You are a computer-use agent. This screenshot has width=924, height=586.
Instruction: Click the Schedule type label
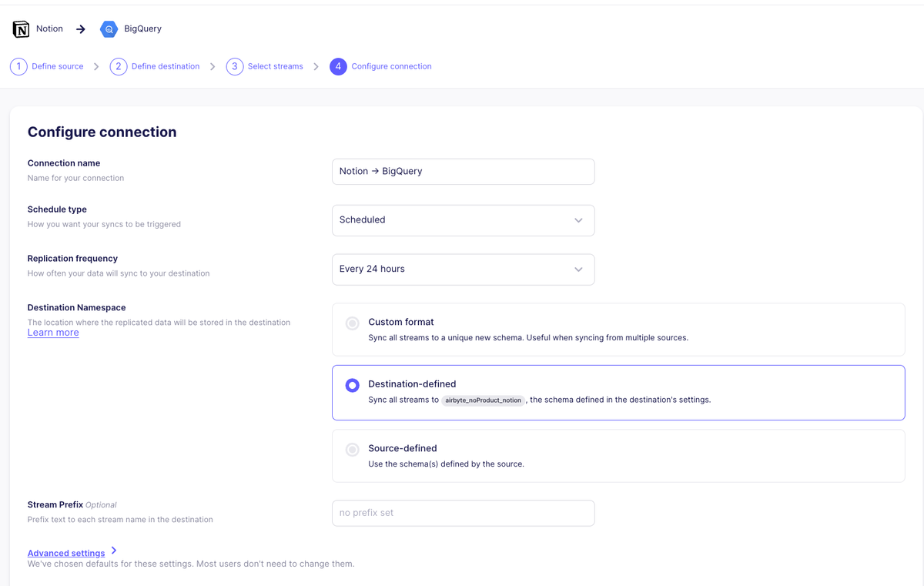(57, 209)
